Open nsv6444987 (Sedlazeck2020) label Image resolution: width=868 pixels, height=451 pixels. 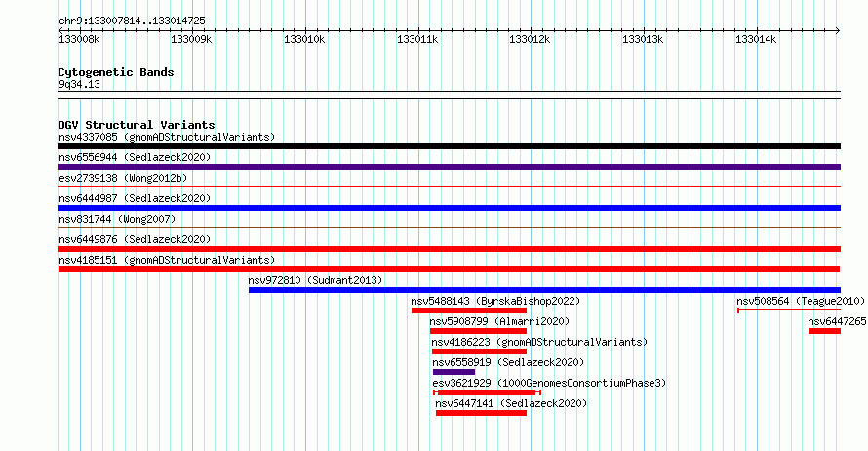coord(135,198)
